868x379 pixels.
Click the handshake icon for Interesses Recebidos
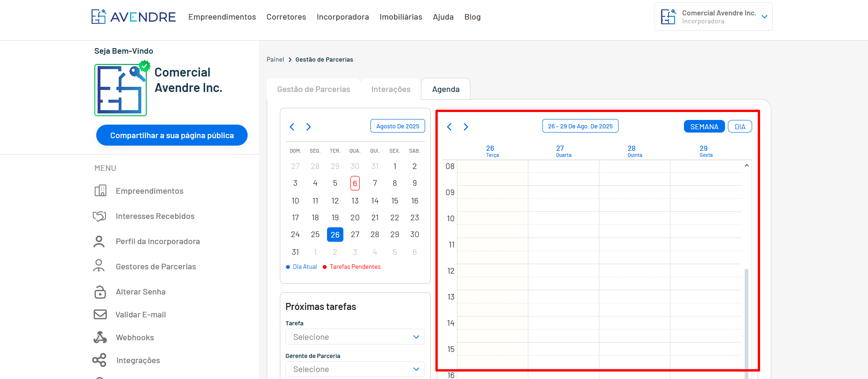point(100,216)
